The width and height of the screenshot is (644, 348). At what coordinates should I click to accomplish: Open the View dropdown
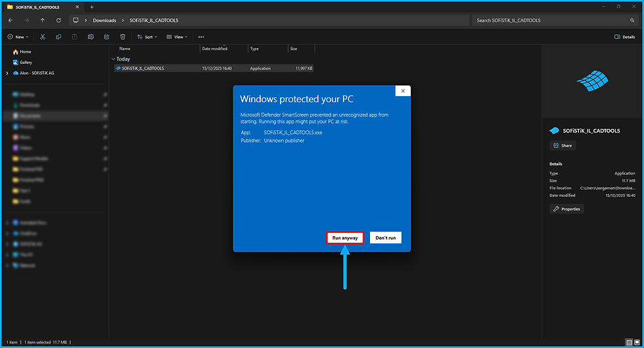(x=177, y=37)
